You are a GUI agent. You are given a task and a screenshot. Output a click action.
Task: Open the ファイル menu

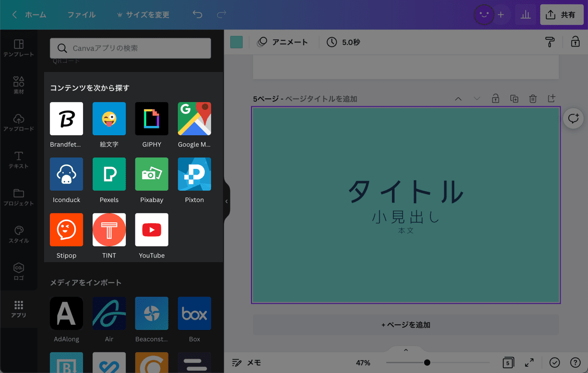[81, 15]
